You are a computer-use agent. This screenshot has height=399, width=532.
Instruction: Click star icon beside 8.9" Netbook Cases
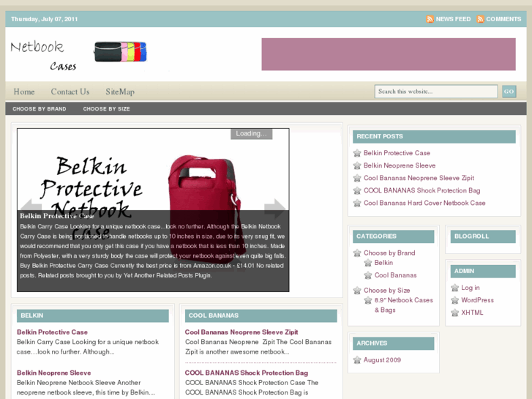368,300
